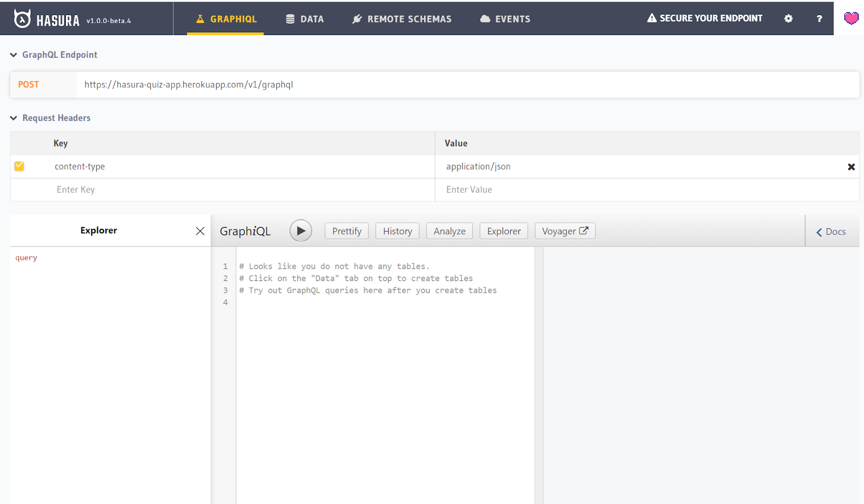The image size is (864, 504).
Task: Click the query item in Explorer
Action: click(26, 258)
